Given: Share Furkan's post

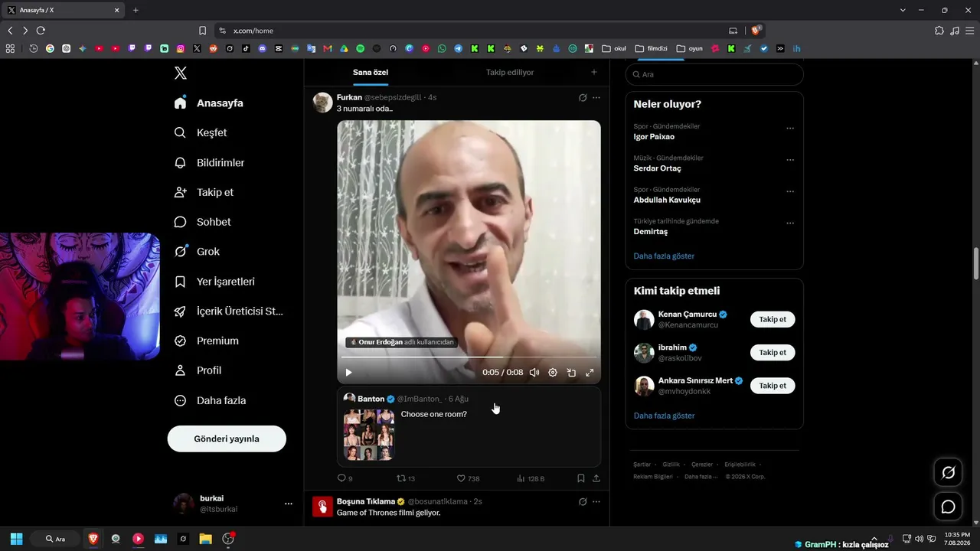Looking at the screenshot, I should [596, 478].
